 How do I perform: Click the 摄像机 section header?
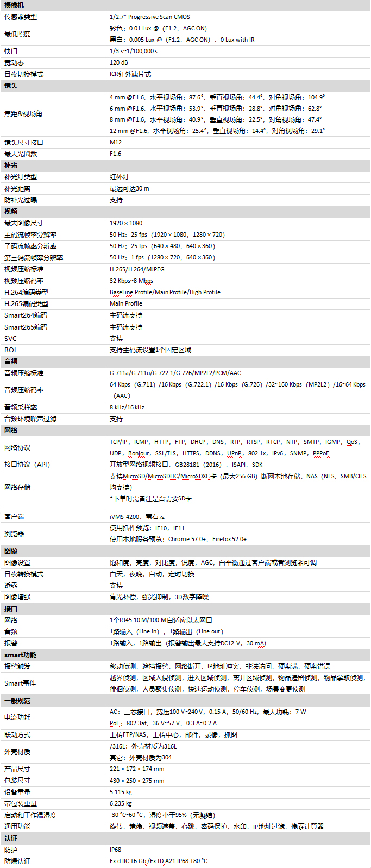[x=14, y=5]
